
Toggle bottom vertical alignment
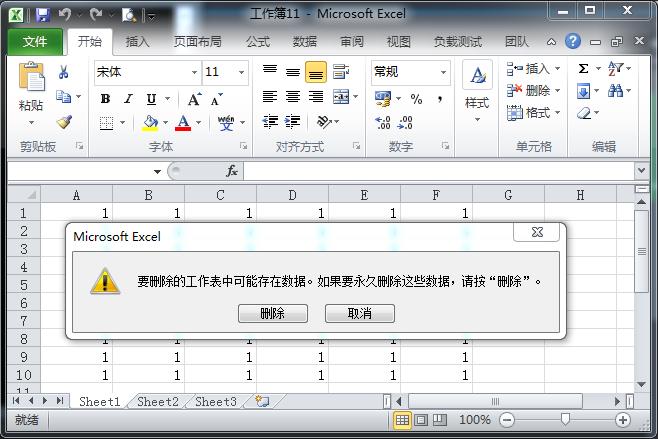point(316,72)
